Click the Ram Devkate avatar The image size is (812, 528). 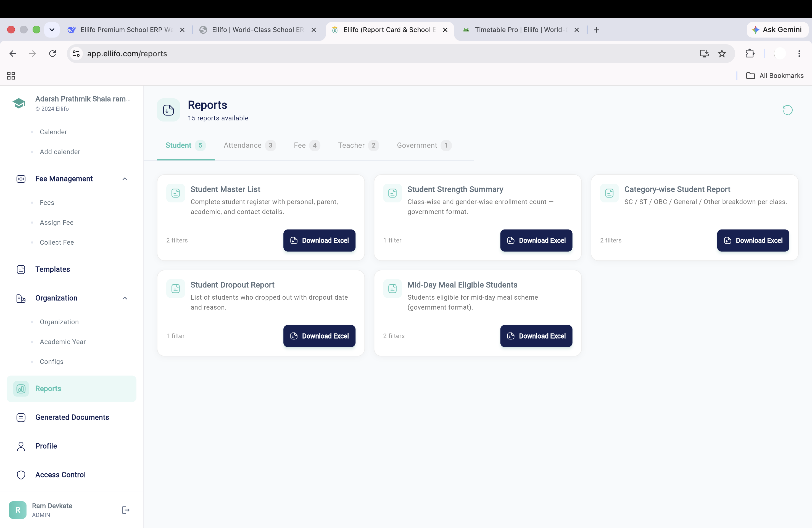click(x=18, y=509)
